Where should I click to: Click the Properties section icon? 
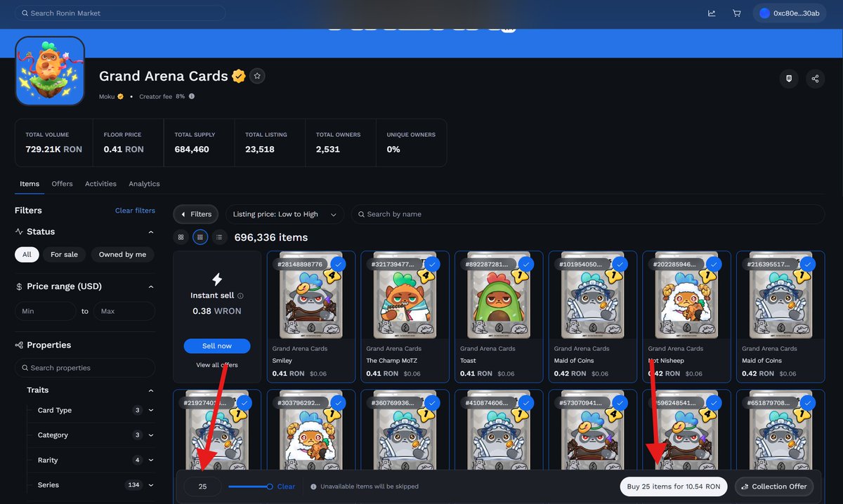pos(19,345)
